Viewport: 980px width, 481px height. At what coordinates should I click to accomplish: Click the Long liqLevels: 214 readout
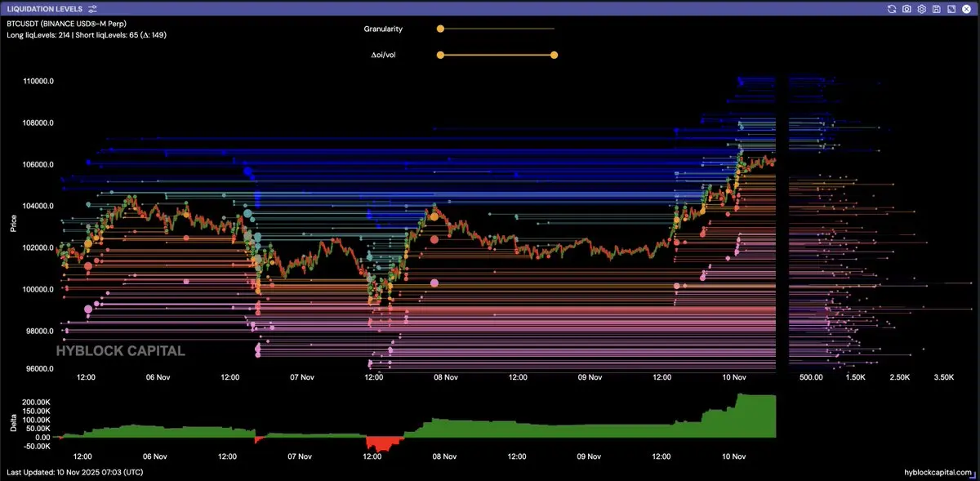38,35
